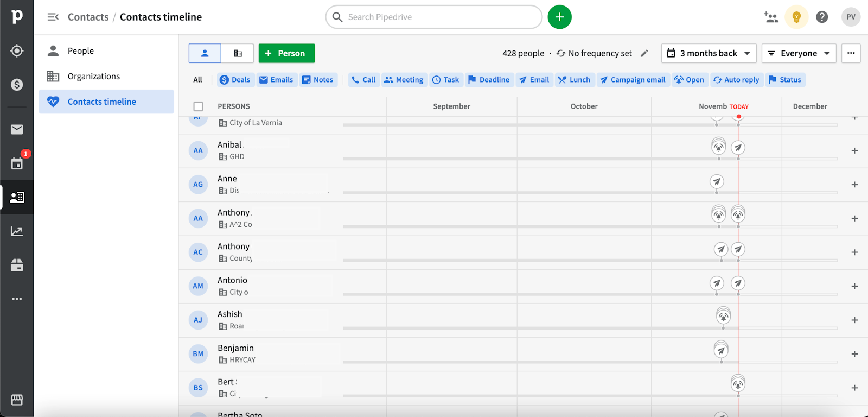Viewport: 868px width, 417px height.
Task: Add activity using plus in Benjamin's row
Action: [x=854, y=354]
